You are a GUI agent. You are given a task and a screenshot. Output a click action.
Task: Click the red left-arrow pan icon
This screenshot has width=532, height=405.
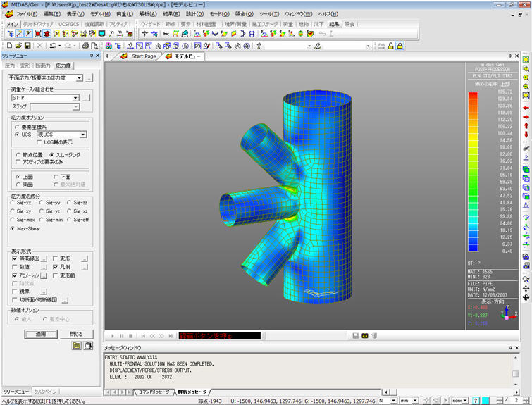(526, 108)
